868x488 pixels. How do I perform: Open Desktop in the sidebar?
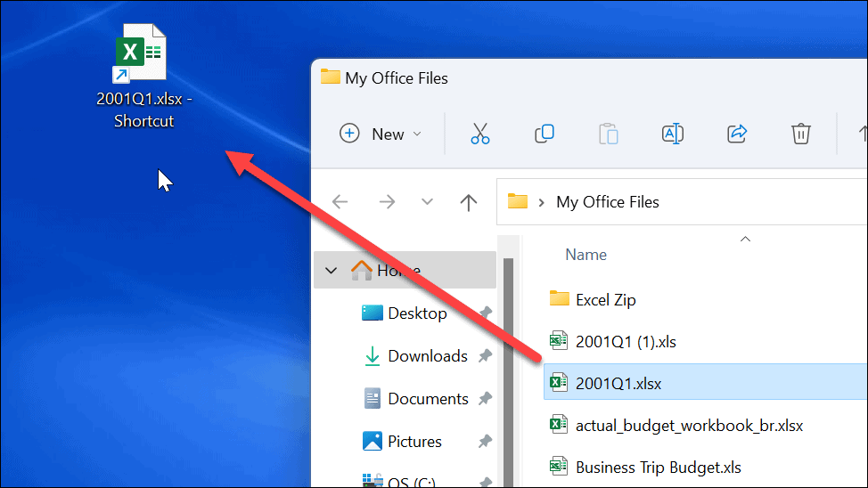[x=416, y=313]
